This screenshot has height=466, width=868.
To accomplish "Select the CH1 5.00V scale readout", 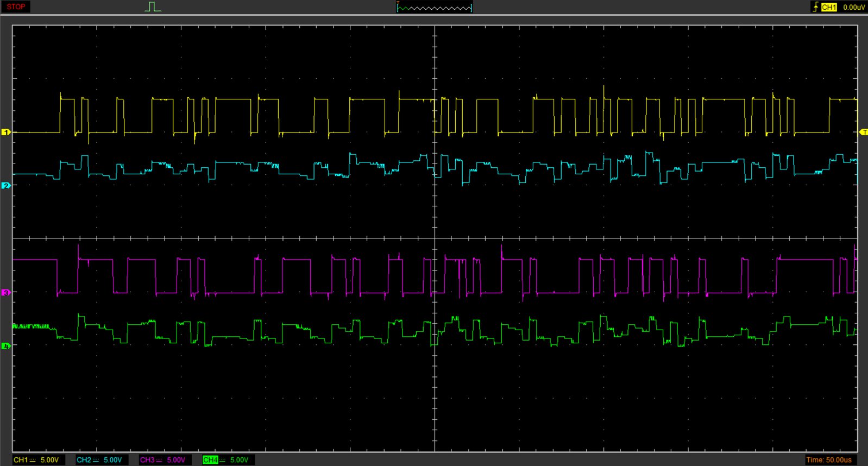I will tap(37, 459).
